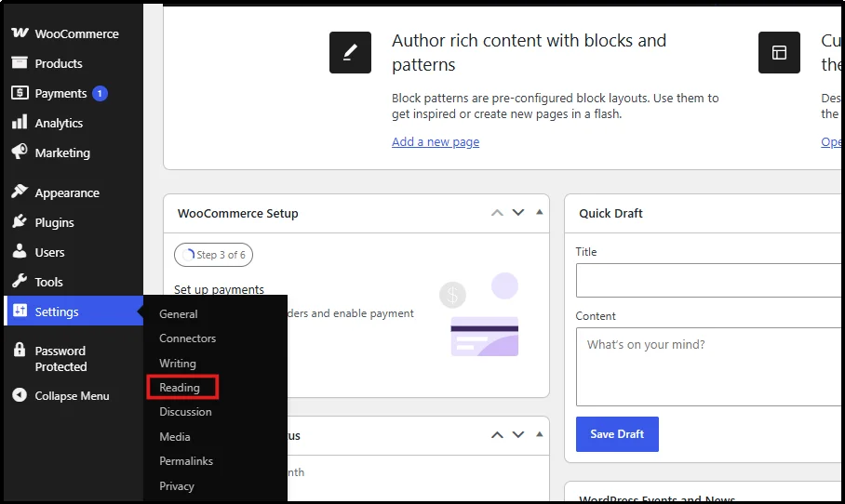Screen dimensions: 845x504
Task: Choose Permalinks in Settings submenu
Action: pyautogui.click(x=186, y=461)
